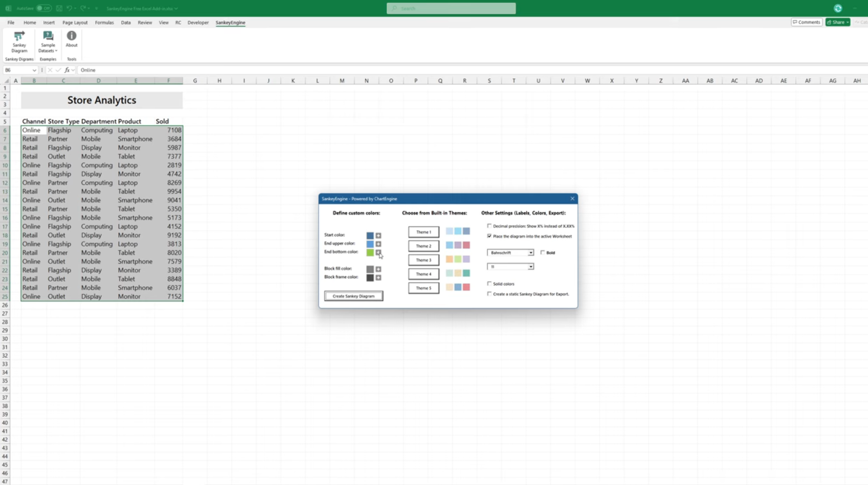The image size is (868, 485).
Task: Close the SankeyEngine dialog
Action: pyautogui.click(x=572, y=199)
